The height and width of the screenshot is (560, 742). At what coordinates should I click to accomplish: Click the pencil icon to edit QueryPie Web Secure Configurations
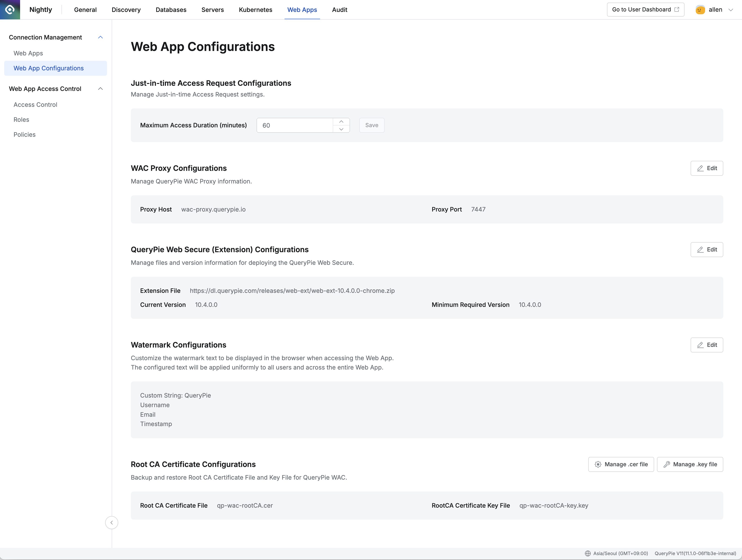700,249
